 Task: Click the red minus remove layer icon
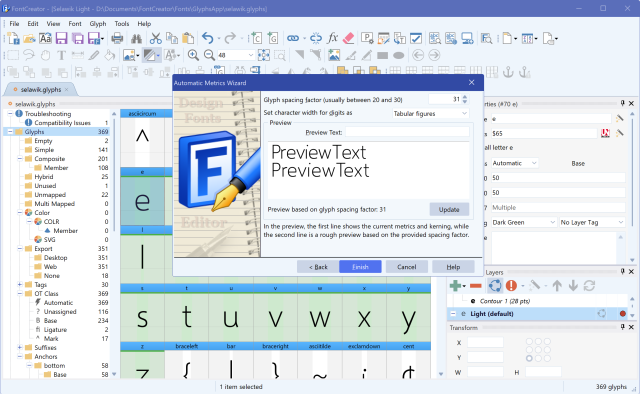(x=476, y=286)
